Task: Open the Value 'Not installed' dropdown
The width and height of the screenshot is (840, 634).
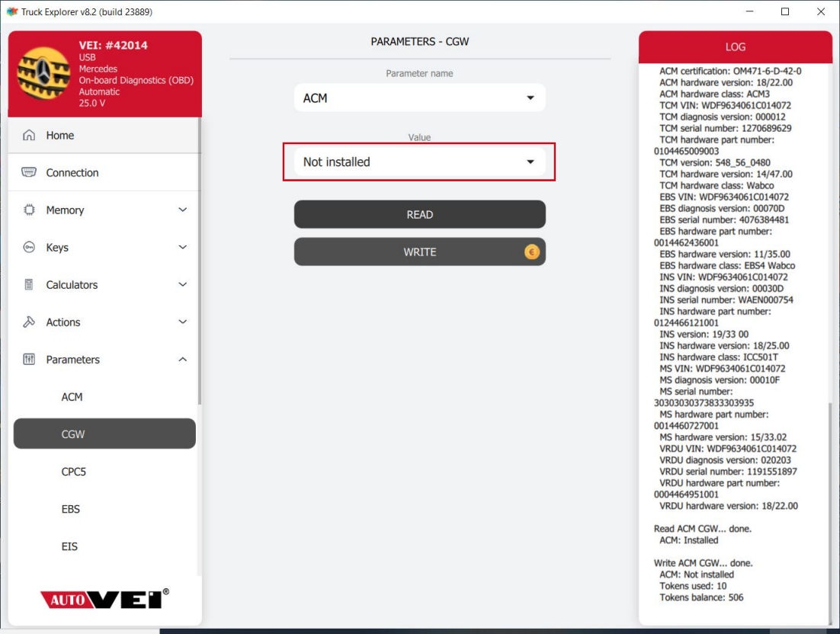Action: click(419, 162)
